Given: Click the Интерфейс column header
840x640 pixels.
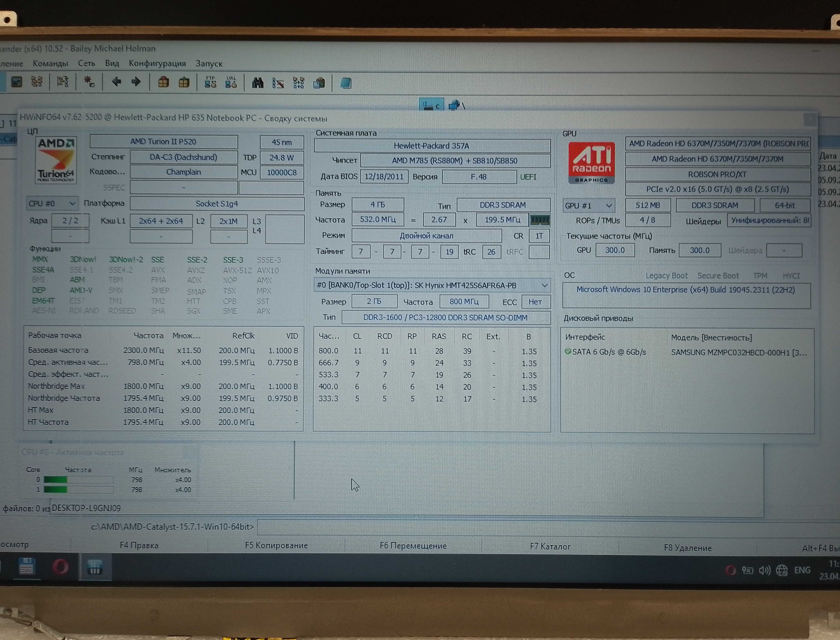Looking at the screenshot, I should [x=585, y=337].
